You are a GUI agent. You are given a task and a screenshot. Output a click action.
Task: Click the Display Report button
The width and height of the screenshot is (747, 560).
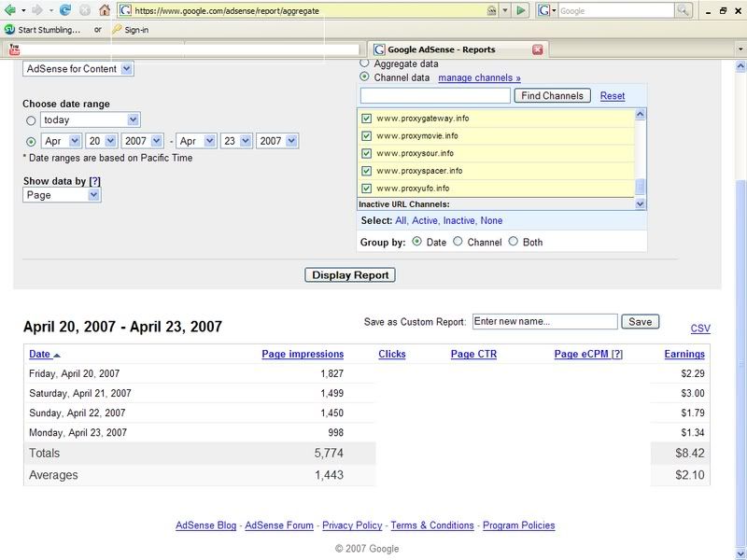350,274
